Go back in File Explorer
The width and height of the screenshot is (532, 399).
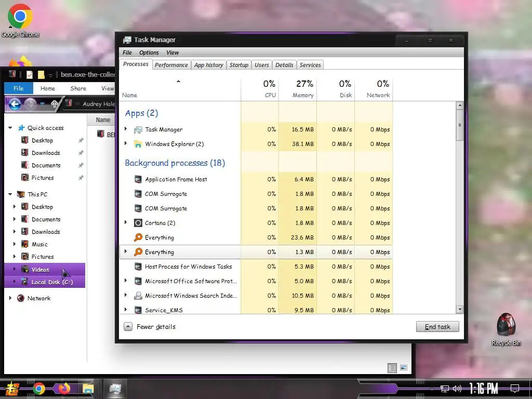pyautogui.click(x=15, y=104)
